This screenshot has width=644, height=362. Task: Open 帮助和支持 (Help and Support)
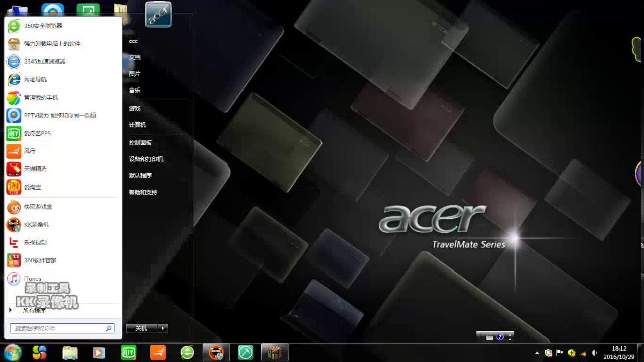(x=143, y=193)
